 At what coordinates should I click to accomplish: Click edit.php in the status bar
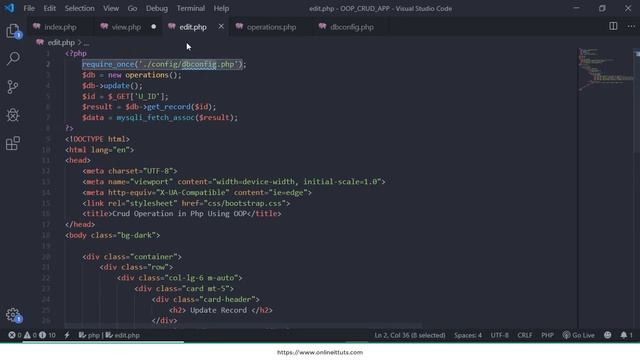(123, 335)
